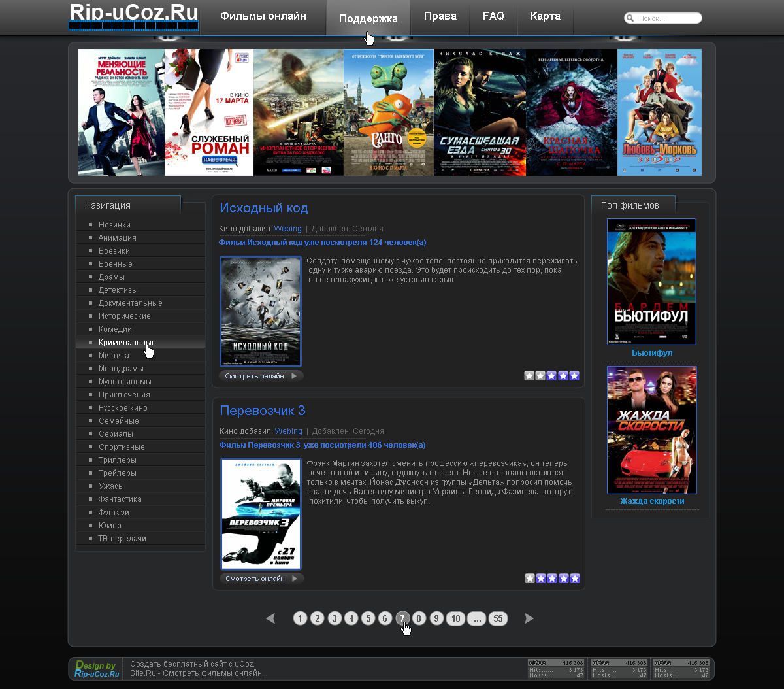
Task: Select Новинки in navigation
Action: [x=140, y=225]
